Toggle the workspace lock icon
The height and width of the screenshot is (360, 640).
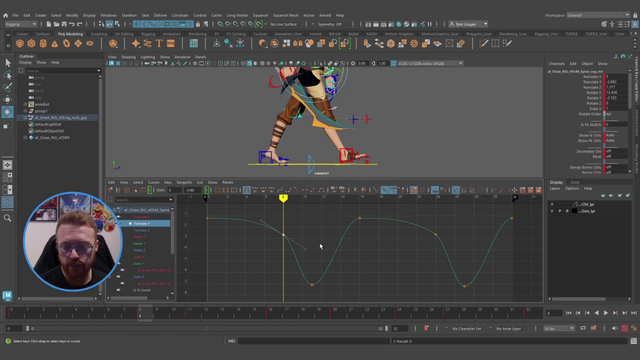click(x=635, y=15)
